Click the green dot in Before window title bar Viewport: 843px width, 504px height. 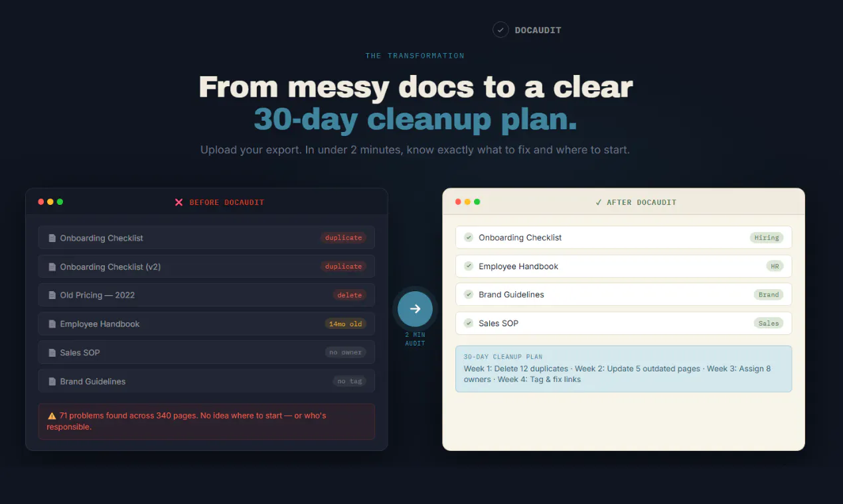(60, 202)
